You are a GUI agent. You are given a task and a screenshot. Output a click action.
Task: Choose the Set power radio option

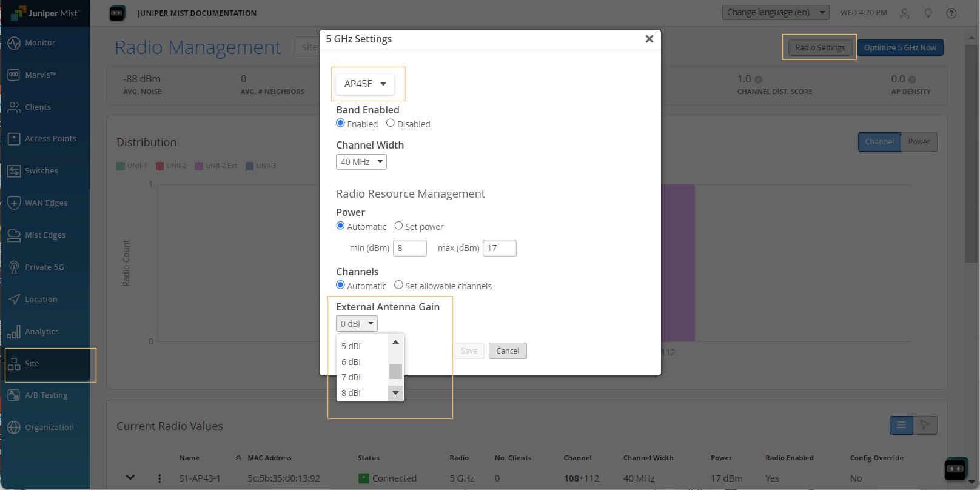pyautogui.click(x=398, y=226)
